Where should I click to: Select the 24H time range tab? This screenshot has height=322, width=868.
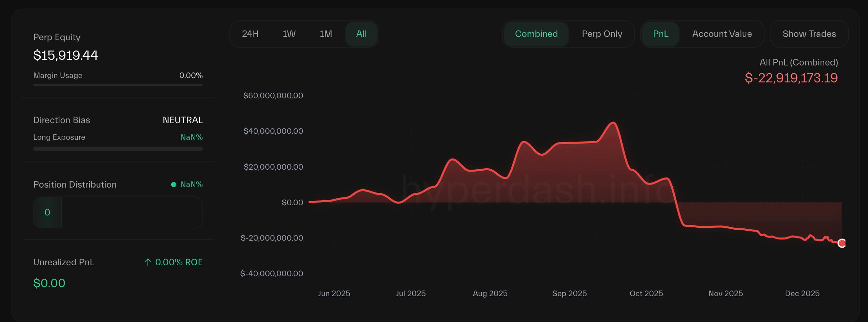click(x=250, y=34)
